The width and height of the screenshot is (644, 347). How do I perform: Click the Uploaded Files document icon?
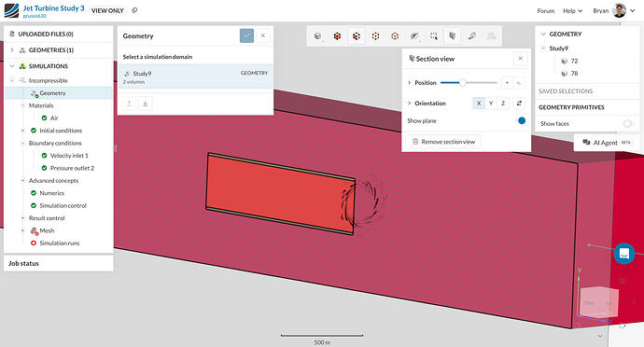pos(11,35)
